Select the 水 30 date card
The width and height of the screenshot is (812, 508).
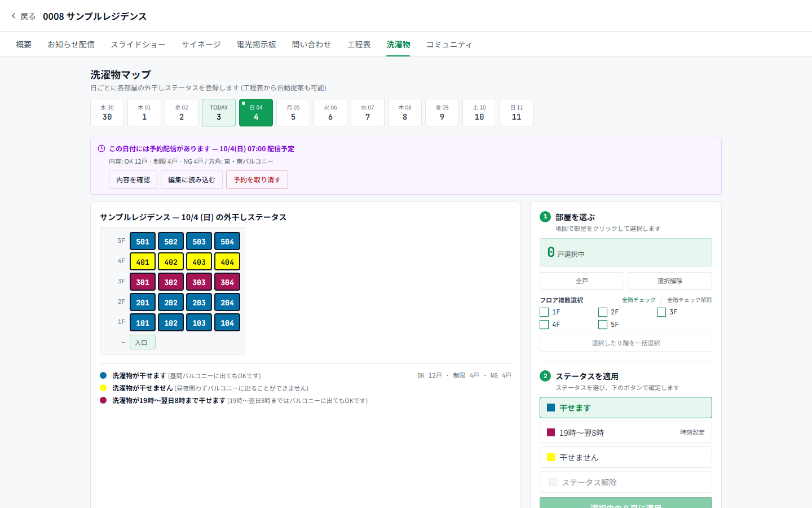point(107,112)
